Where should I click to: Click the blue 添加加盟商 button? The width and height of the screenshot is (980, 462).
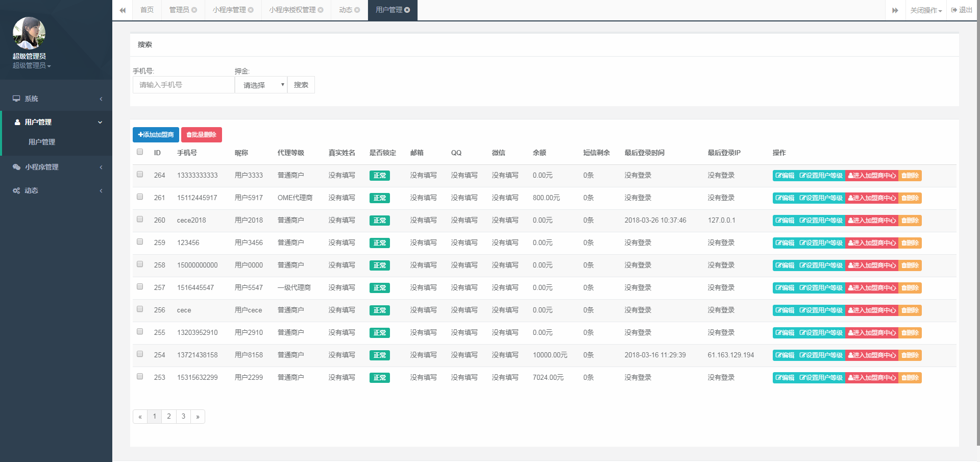[156, 135]
